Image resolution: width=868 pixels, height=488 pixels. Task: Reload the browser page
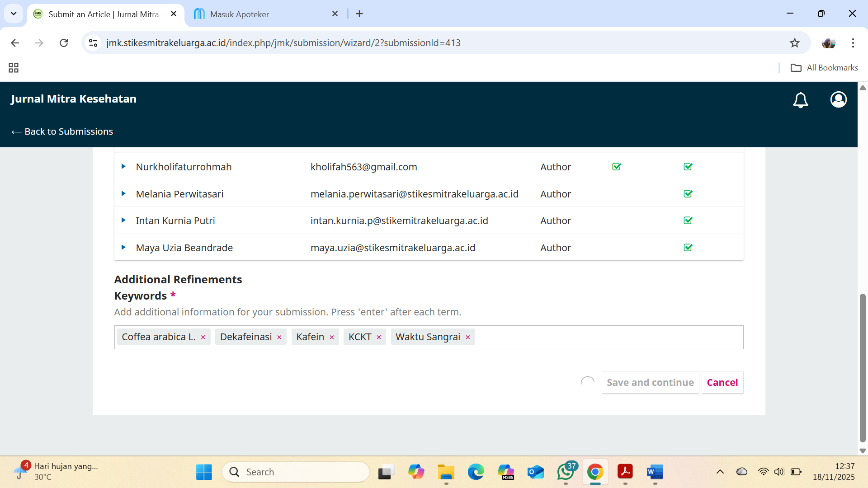64,43
